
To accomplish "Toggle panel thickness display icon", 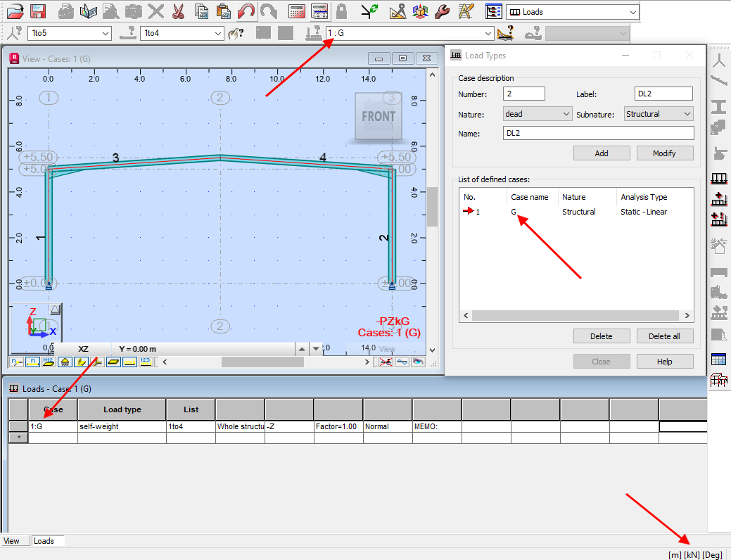I will pos(113,362).
